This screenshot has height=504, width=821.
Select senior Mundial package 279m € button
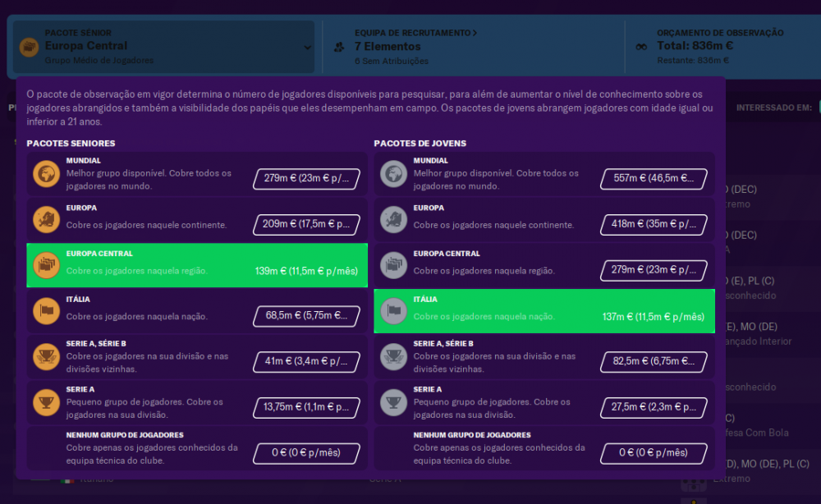[x=306, y=178]
